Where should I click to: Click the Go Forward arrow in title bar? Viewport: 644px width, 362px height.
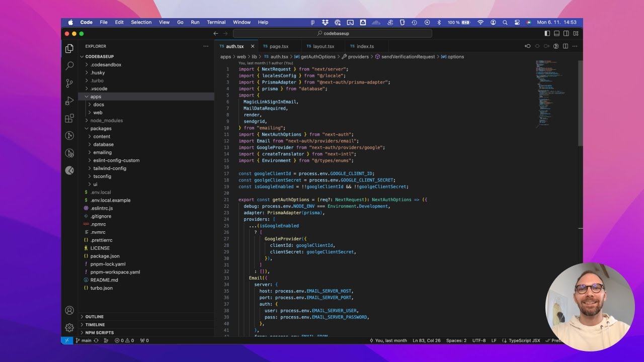click(x=225, y=34)
